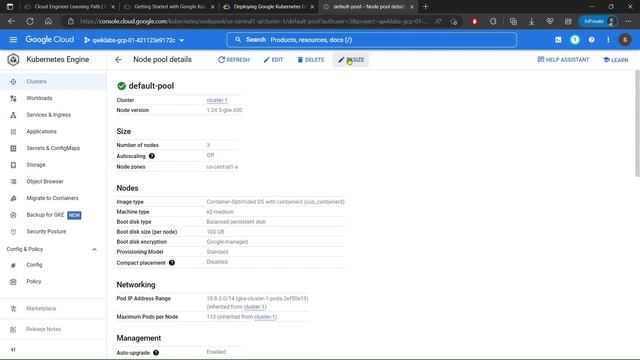Click the Kubernetes Engine product icon
The image size is (640, 360).
click(13, 60)
